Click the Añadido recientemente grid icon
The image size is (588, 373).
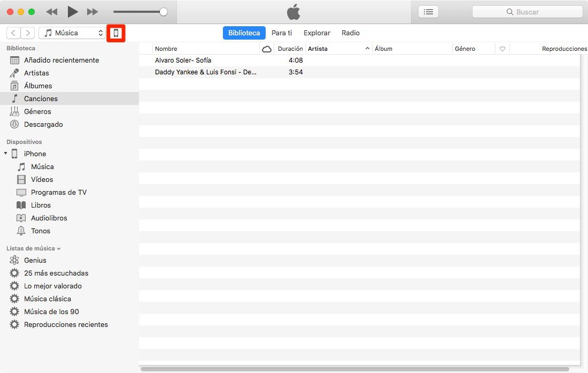click(x=14, y=60)
